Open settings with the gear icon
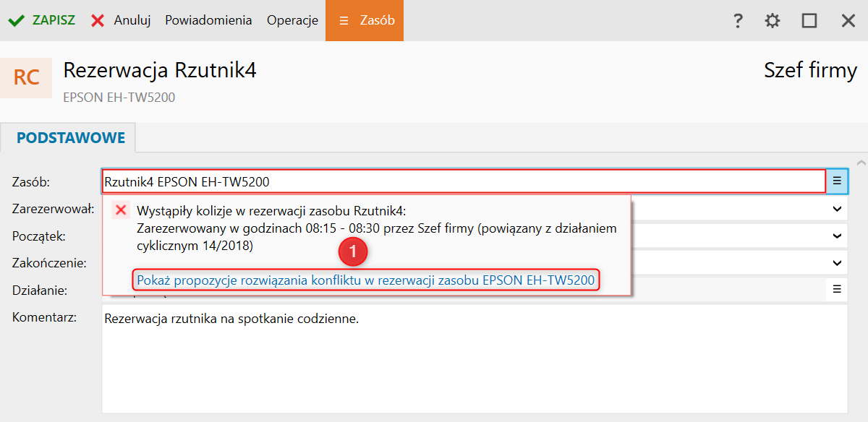Image resolution: width=868 pixels, height=422 pixels. click(x=773, y=20)
